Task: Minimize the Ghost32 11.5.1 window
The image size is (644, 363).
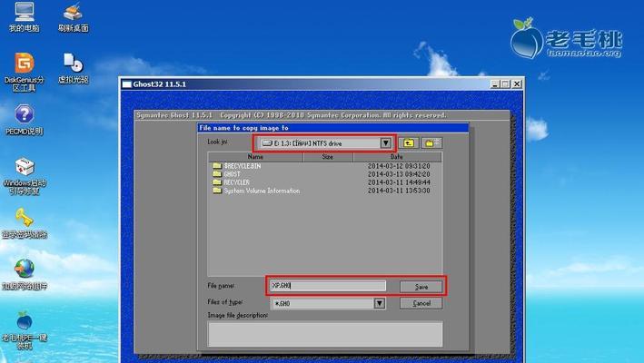Action: tap(495, 84)
